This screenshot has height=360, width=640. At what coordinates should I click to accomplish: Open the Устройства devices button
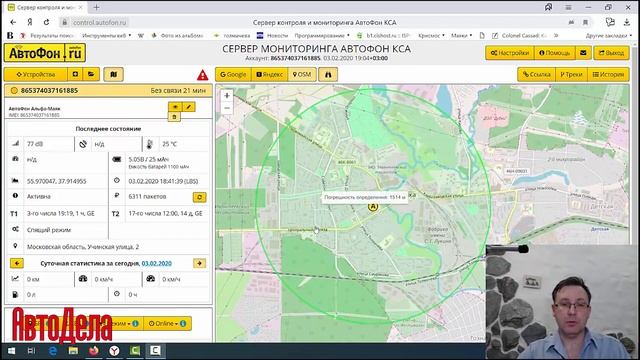[36, 75]
